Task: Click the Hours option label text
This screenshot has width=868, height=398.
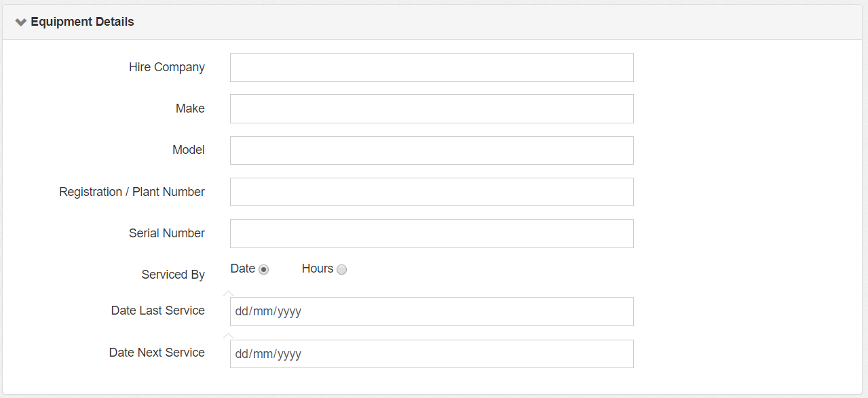Action: (318, 268)
